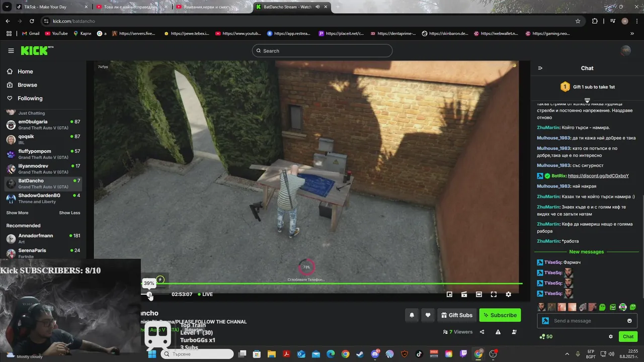Collapse following list with Show Less

[x=69, y=213]
